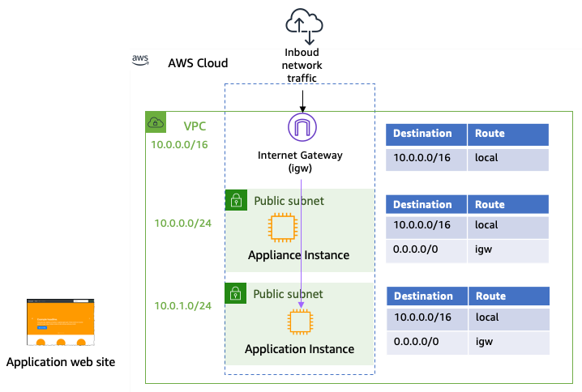Click the Route header in the bottom route table
This screenshot has width=582, height=392.
coord(509,296)
